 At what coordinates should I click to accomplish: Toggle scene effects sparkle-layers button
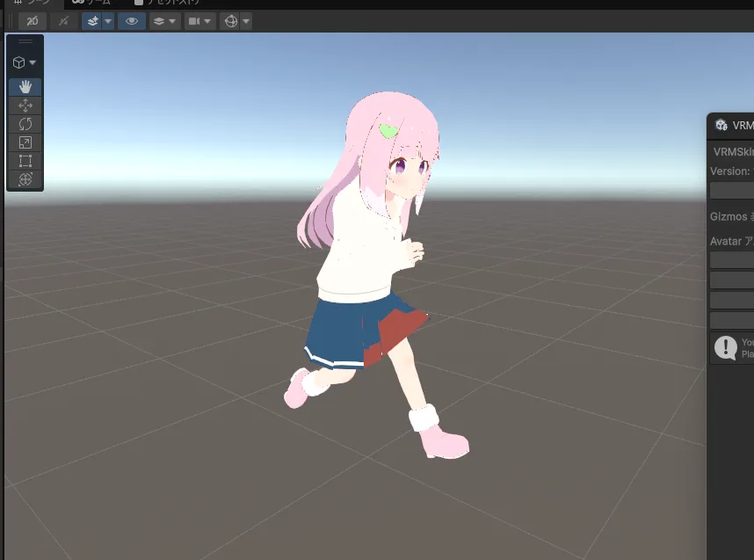[x=92, y=21]
